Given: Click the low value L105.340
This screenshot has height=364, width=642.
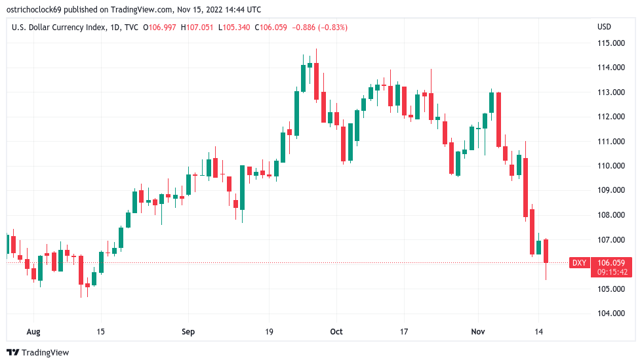Looking at the screenshot, I should point(235,27).
